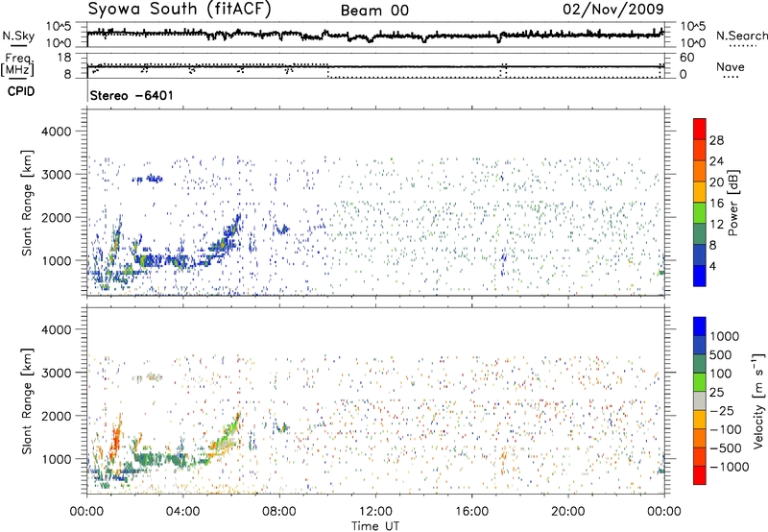Viewport: 768px width, 532px height.
Task: Click the bright blue bottom segment of Power colorbar
Action: click(x=700, y=276)
